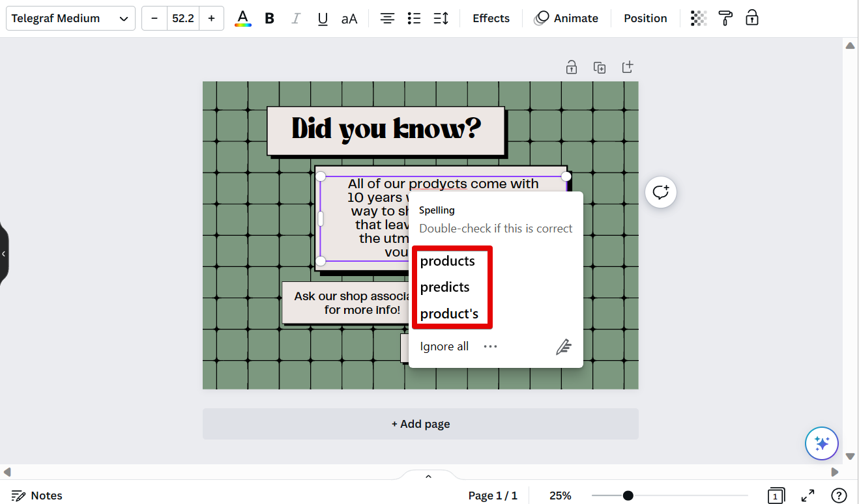Click the Add page button
Viewport: 859px width, 504px height.
point(420,424)
